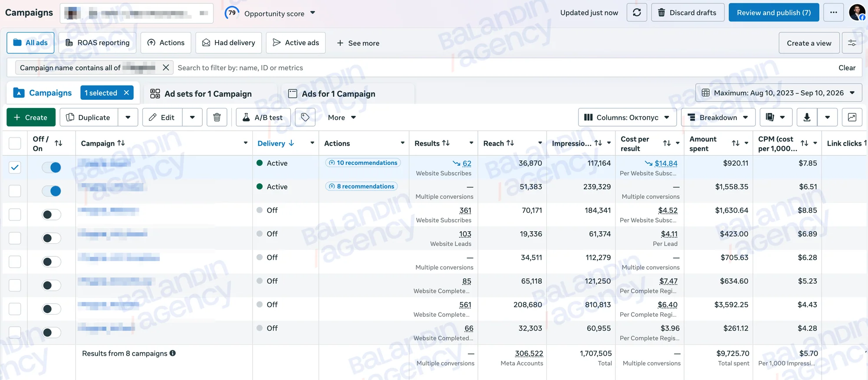
Task: Select checkbox for campaign with 103 leads
Action: click(15, 238)
